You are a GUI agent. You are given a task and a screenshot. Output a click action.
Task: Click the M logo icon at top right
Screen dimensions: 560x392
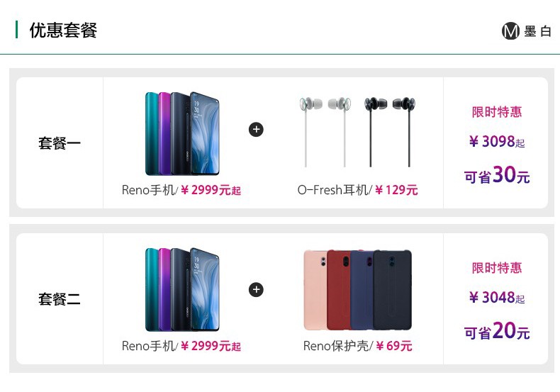[x=510, y=31]
